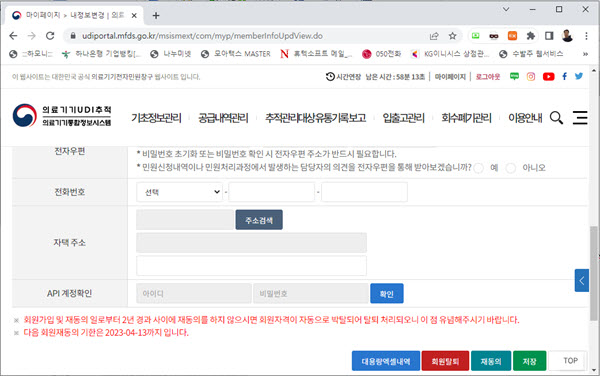This screenshot has width=600, height=376.
Task: Click the middle phone number input field
Action: pos(271,192)
